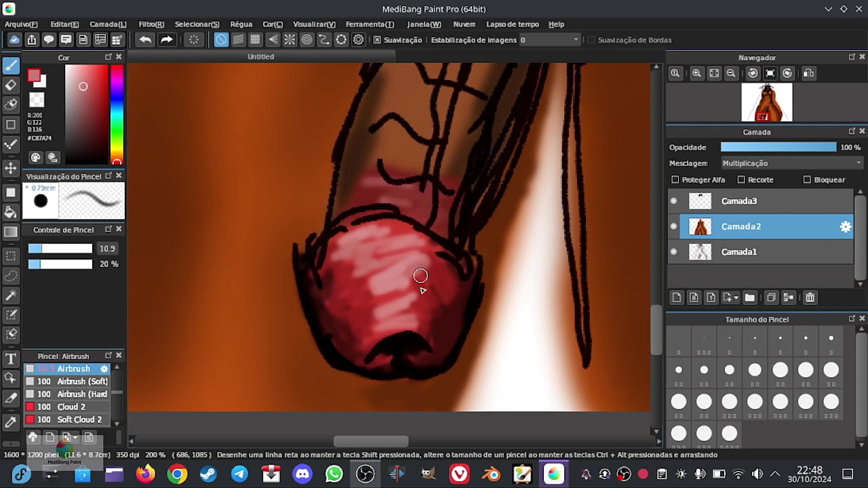Select the Cloud 2 brush

tap(66, 407)
